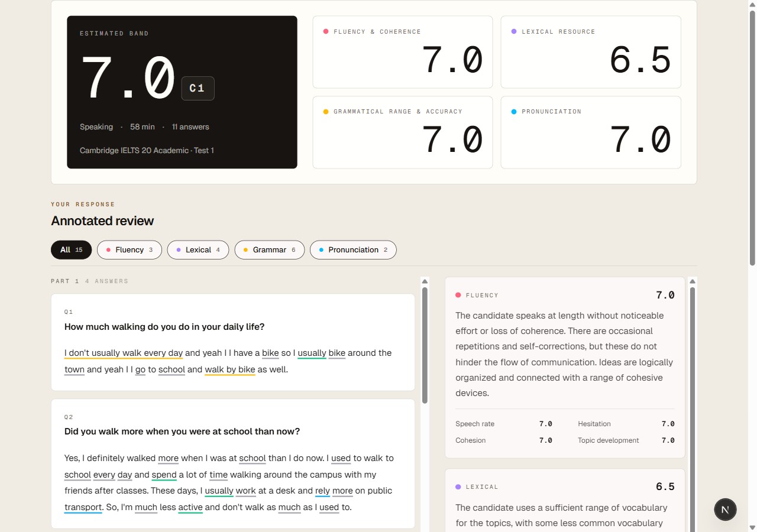The width and height of the screenshot is (757, 532).
Task: Click underlined word "spend" in Q2 answer
Action: (164, 475)
